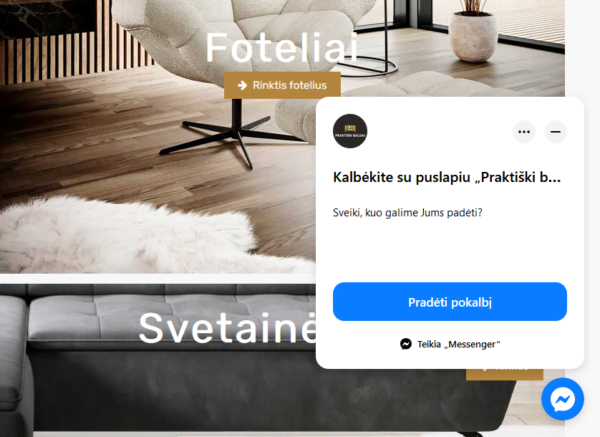
Task: Click the partly hidden gold button under chat
Action: click(x=504, y=374)
